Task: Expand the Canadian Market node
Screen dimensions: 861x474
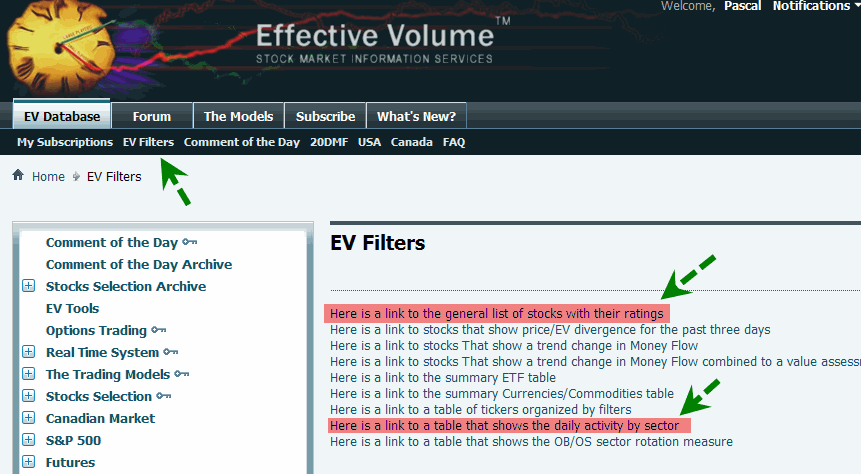Action: coord(29,417)
